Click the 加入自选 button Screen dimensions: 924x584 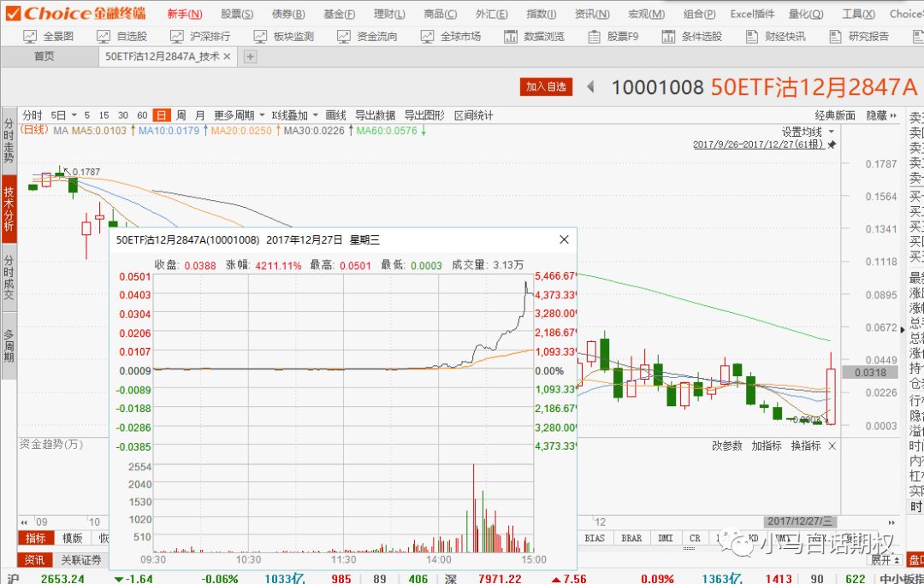click(546, 87)
